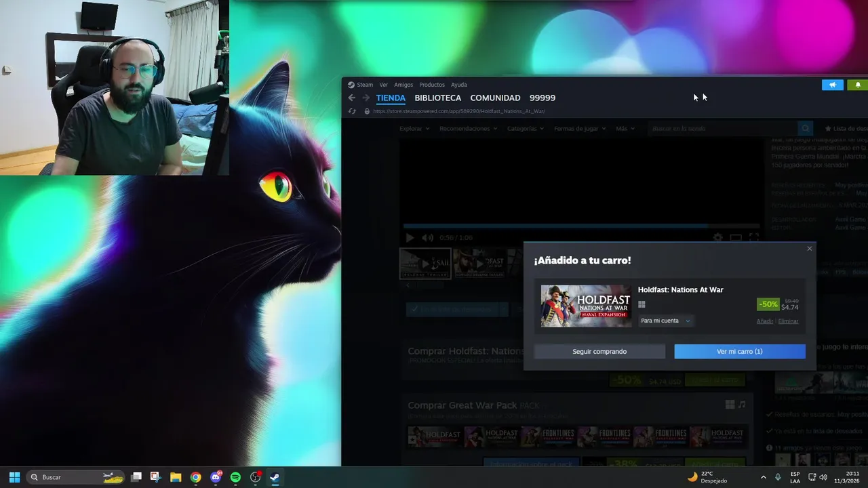Expand the 'Formas de jugar' store menu
The image size is (868, 488).
(x=580, y=128)
